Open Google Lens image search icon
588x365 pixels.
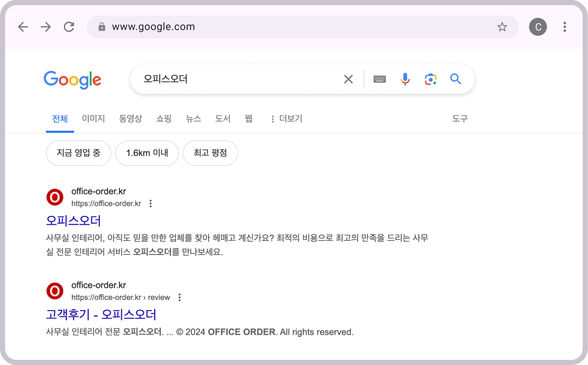click(431, 79)
